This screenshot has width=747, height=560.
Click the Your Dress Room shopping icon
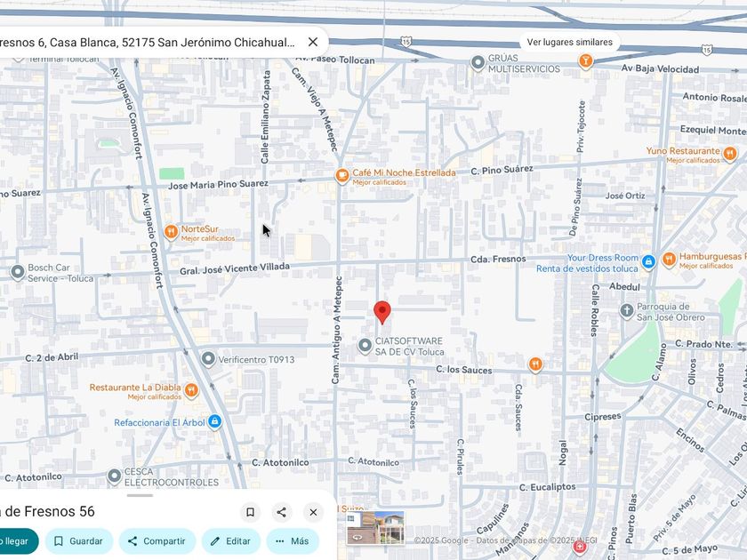(648, 261)
